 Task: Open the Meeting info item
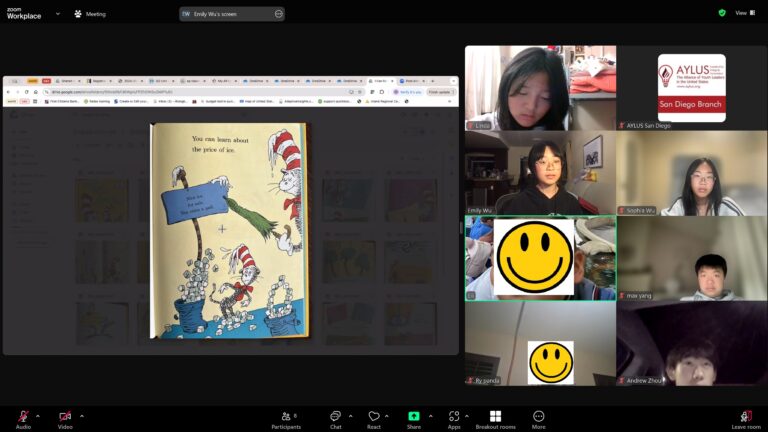coord(90,14)
